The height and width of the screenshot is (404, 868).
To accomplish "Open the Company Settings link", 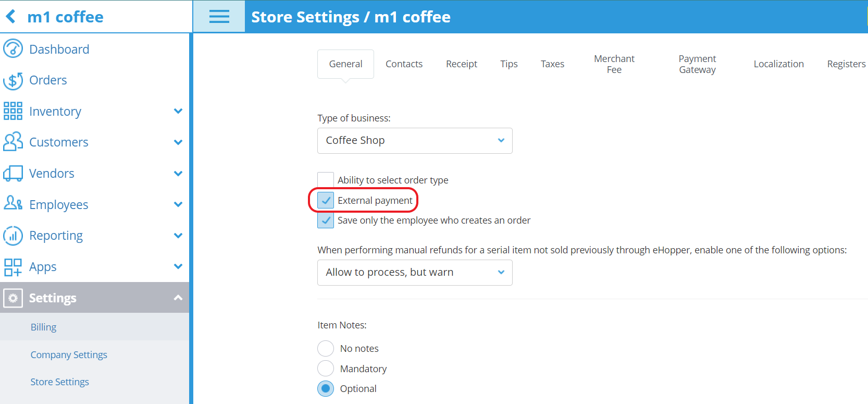I will [69, 355].
